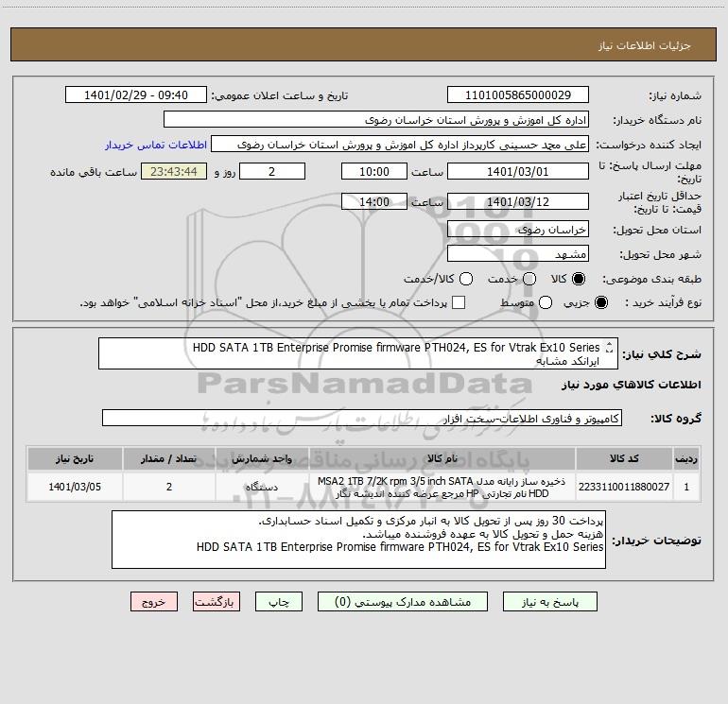Click the city field مشهد
Image resolution: width=728 pixels, height=704 pixels.
tap(518, 253)
